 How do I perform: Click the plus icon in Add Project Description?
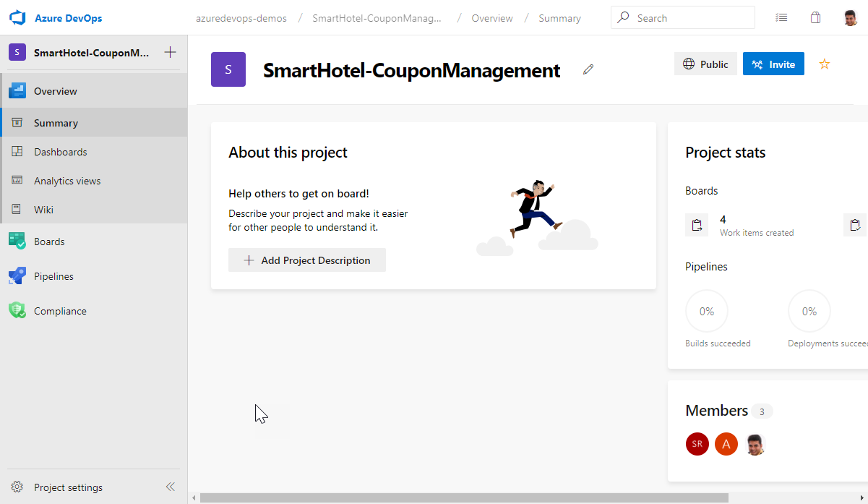point(249,260)
